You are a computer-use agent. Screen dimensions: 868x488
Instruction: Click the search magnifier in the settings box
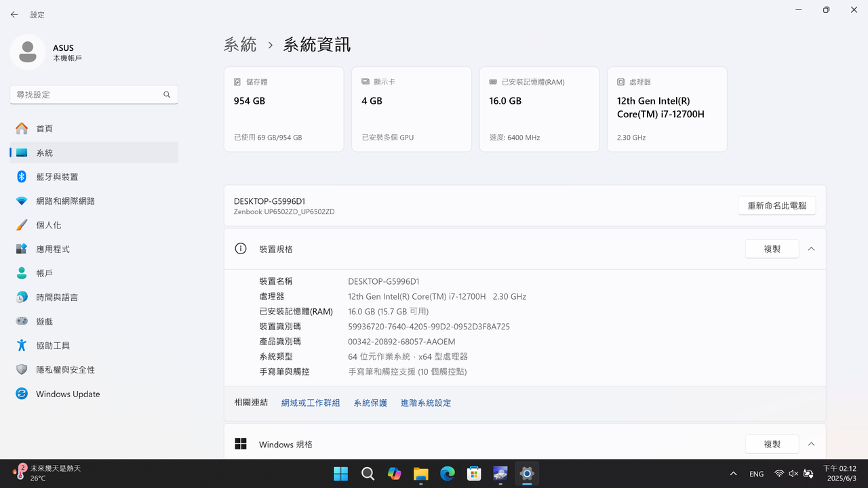[167, 95]
